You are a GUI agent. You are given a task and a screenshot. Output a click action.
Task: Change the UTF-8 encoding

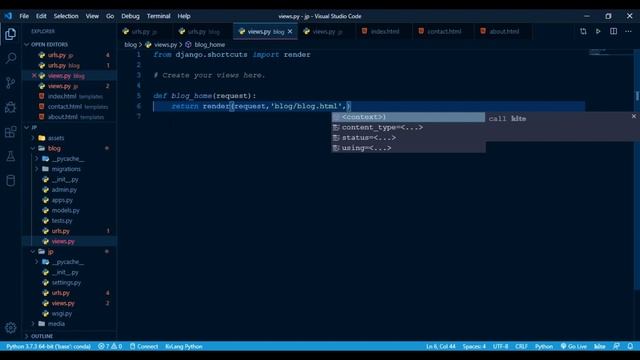click(x=500, y=347)
